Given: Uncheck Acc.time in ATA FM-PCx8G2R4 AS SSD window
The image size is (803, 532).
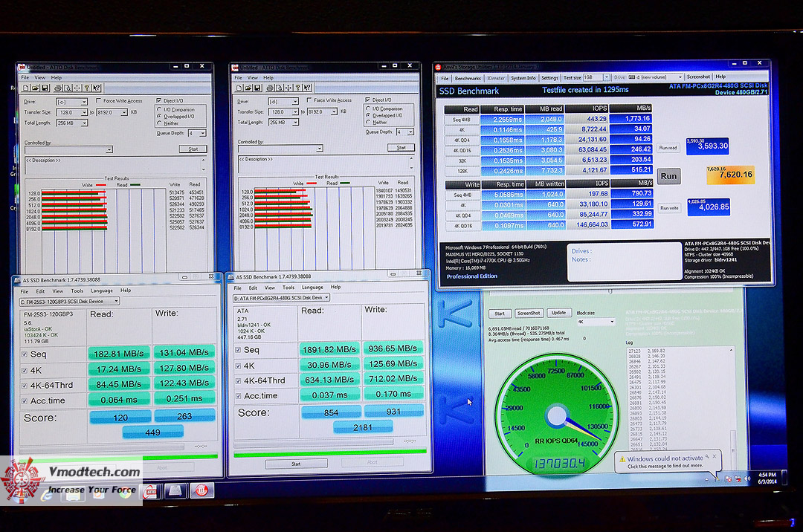Looking at the screenshot, I should pyautogui.click(x=238, y=396).
